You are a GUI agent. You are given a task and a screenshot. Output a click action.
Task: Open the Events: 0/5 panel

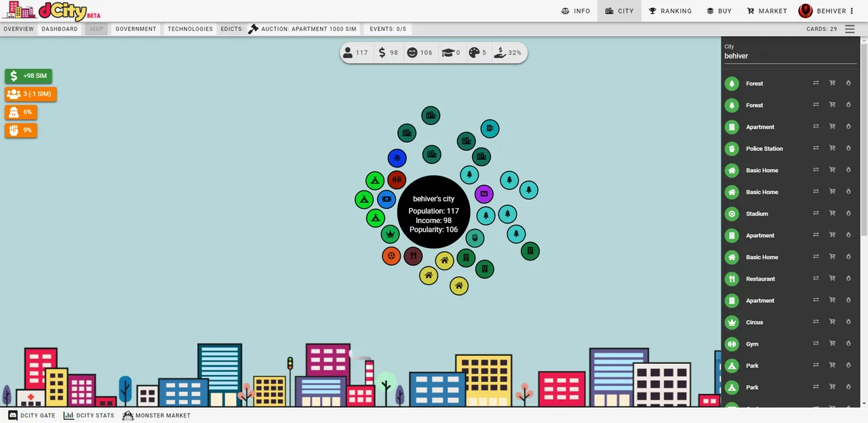pos(388,29)
